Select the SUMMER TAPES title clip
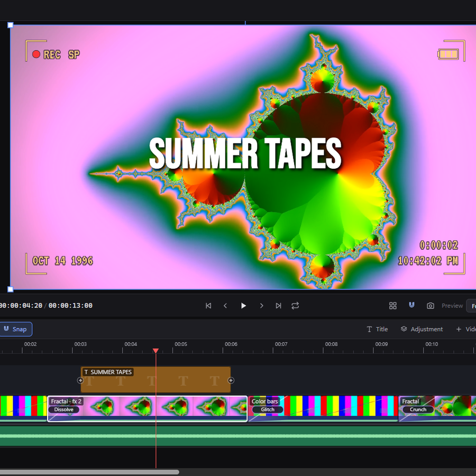Image resolution: width=476 pixels, height=476 pixels. [x=155, y=379]
